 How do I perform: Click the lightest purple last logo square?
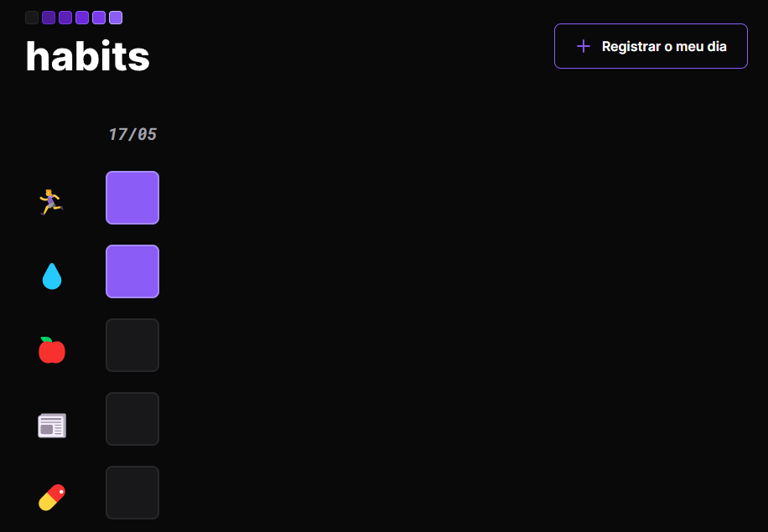(116, 18)
